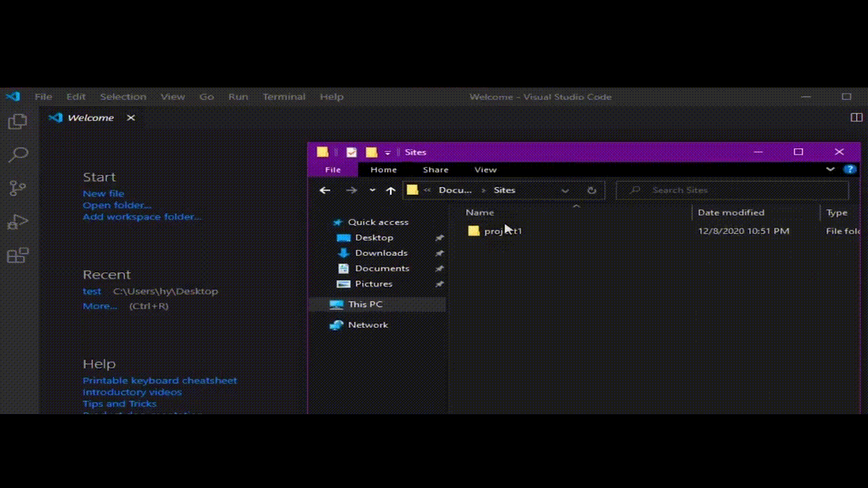Click New folder icon in Quick Access Toolbar
The image size is (868, 488).
[x=371, y=152]
